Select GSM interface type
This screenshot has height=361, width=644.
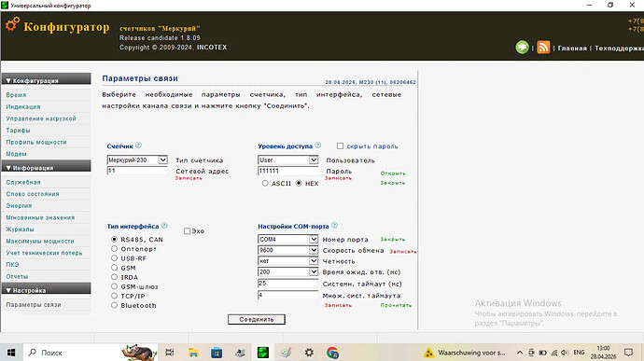coord(114,268)
